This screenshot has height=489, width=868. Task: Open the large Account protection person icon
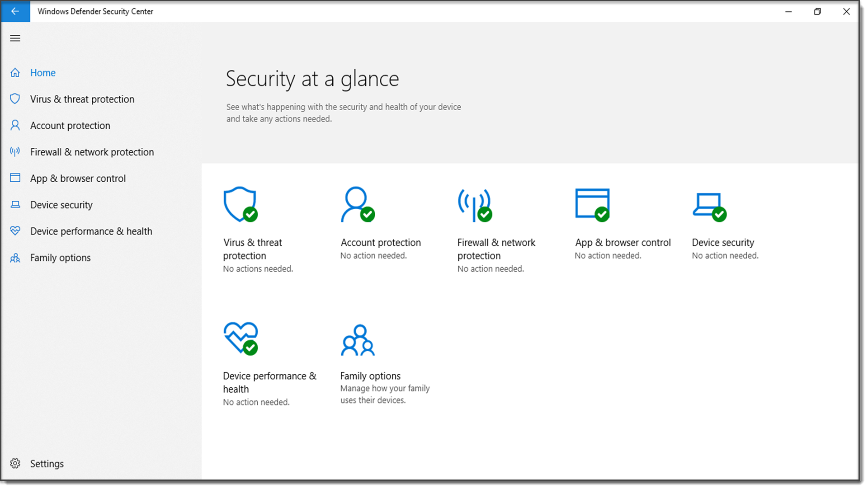(x=358, y=204)
